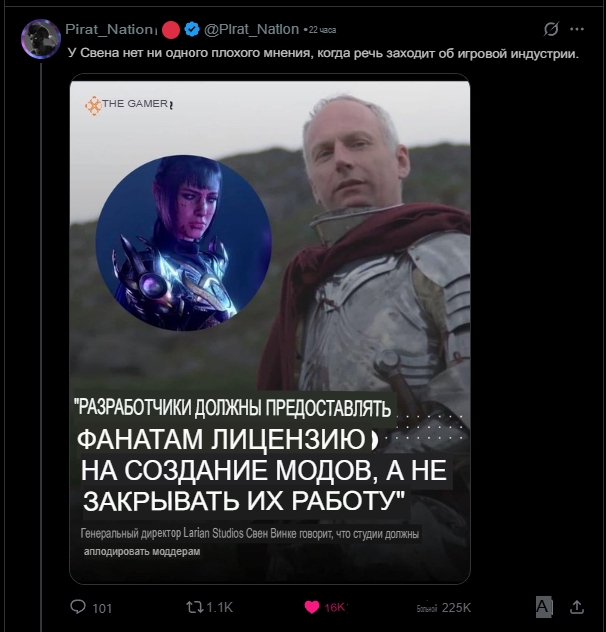
Task: Click the tweet text about Sven
Action: tap(323, 54)
